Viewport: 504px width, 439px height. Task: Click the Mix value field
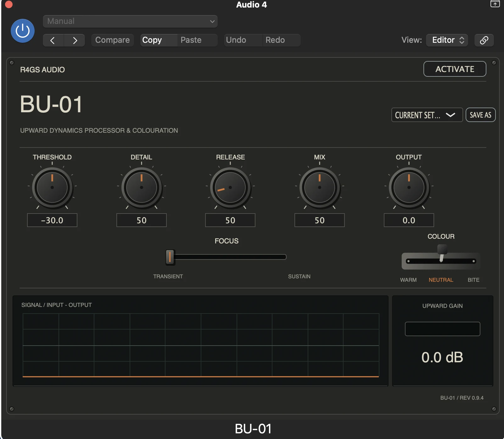320,220
